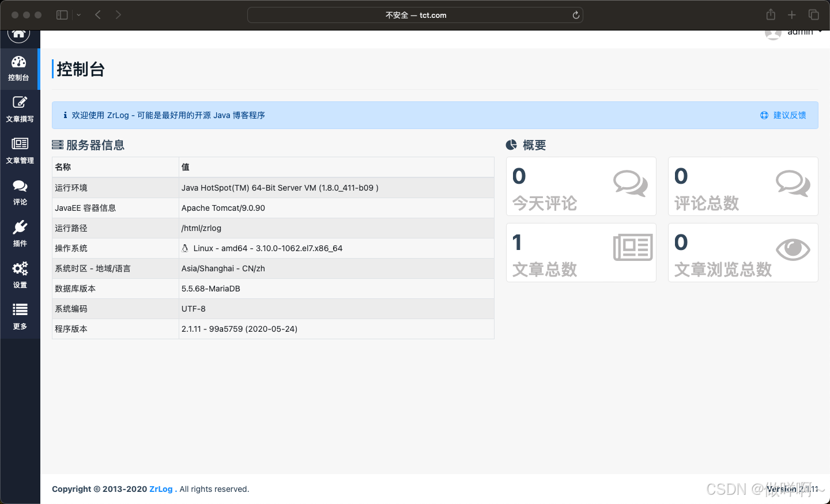Show the Safari tab overview icon
This screenshot has height=504, width=830.
tap(814, 15)
